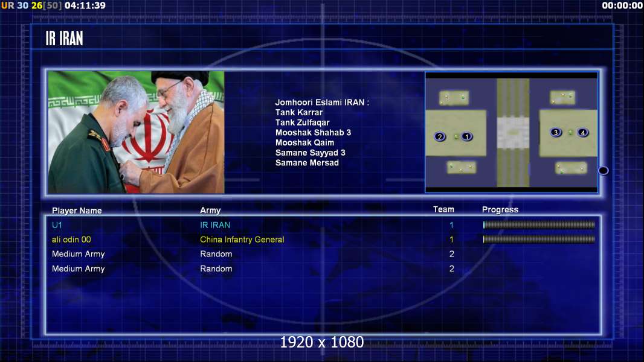
Task: Click the minimap preview
Action: [x=511, y=132]
